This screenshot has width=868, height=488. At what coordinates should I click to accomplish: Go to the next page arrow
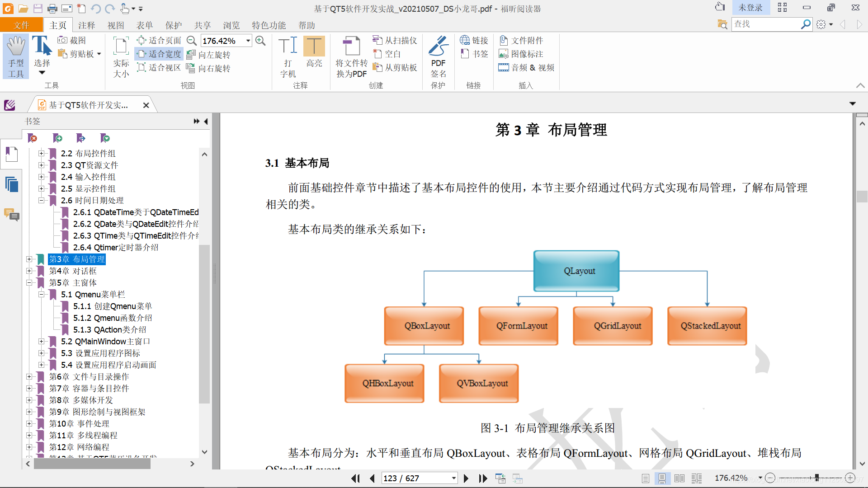[x=466, y=478]
